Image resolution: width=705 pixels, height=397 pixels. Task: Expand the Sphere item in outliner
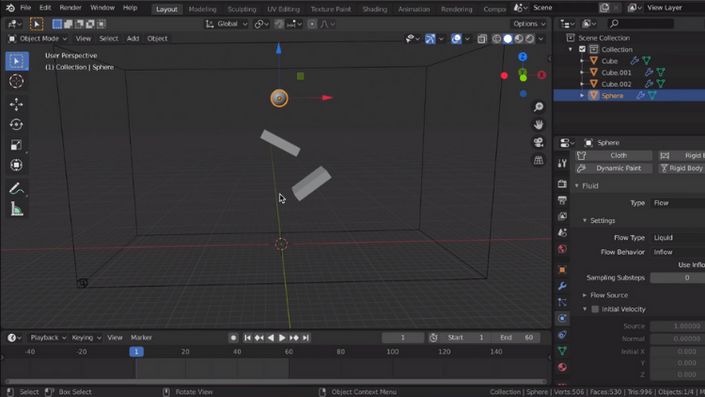click(582, 96)
